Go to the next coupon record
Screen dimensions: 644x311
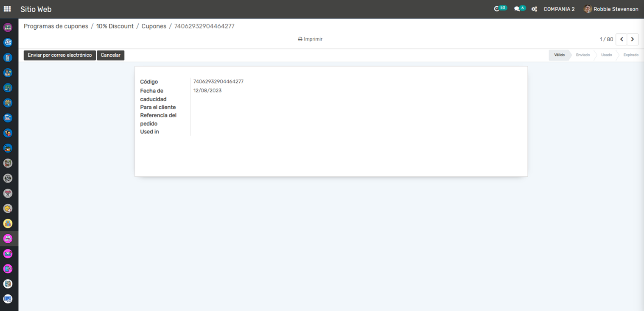coord(633,39)
